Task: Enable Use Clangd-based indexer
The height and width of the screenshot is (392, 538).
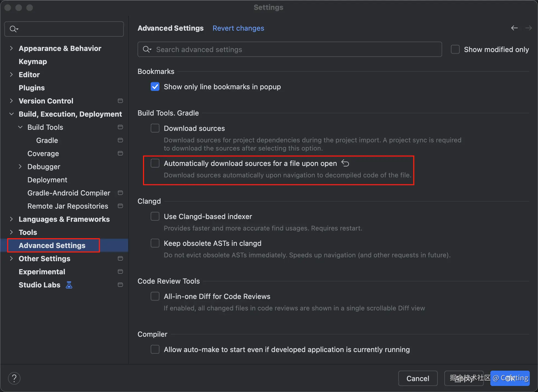Action: click(x=155, y=217)
